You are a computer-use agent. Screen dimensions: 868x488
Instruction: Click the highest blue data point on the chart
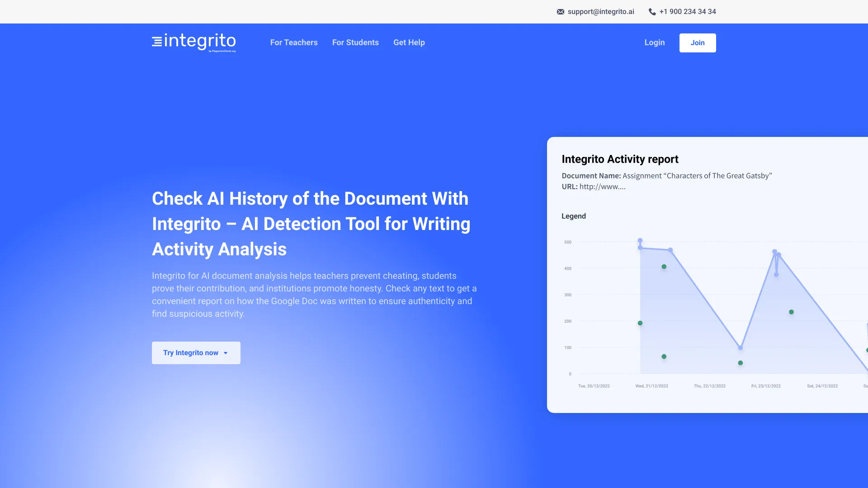click(640, 241)
